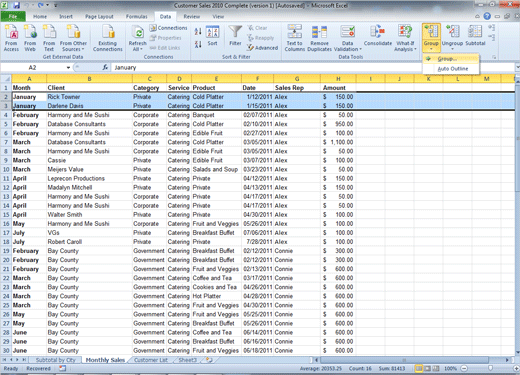Viewport: 520px width, 375px height.
Task: Click the insert function fx icon
Action: [105, 67]
